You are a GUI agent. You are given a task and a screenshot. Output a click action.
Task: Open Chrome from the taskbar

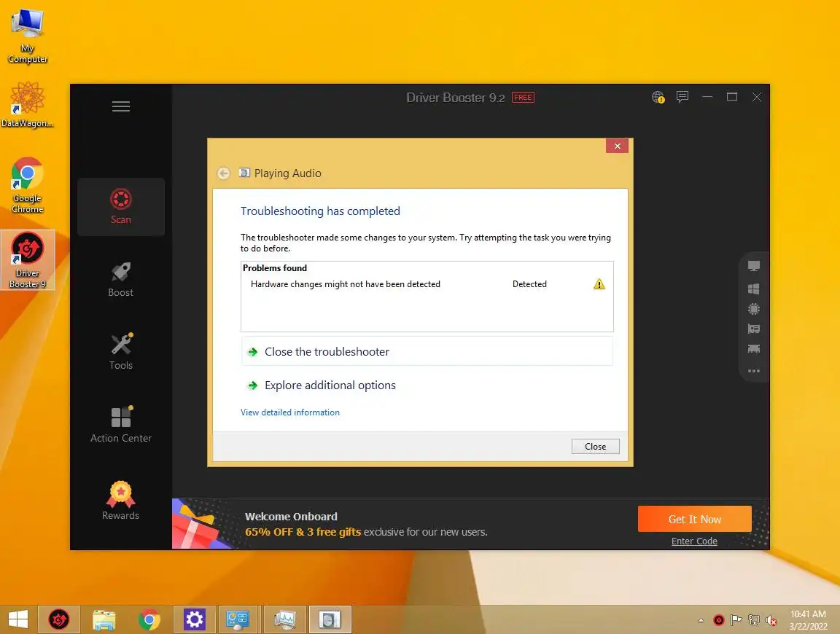149,619
